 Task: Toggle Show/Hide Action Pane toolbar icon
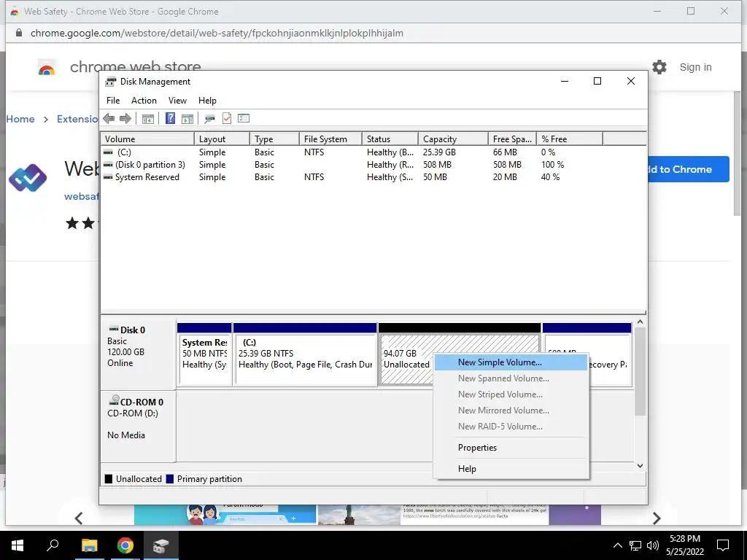click(187, 119)
